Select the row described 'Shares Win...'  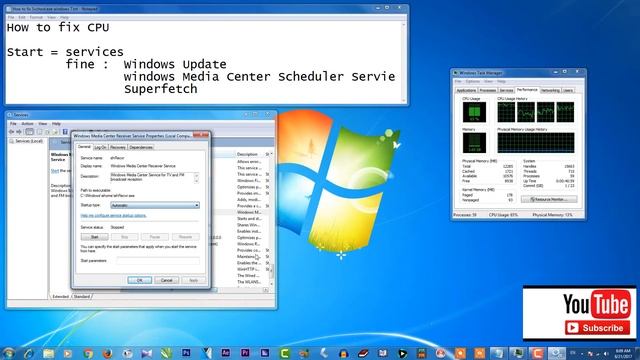click(249, 225)
